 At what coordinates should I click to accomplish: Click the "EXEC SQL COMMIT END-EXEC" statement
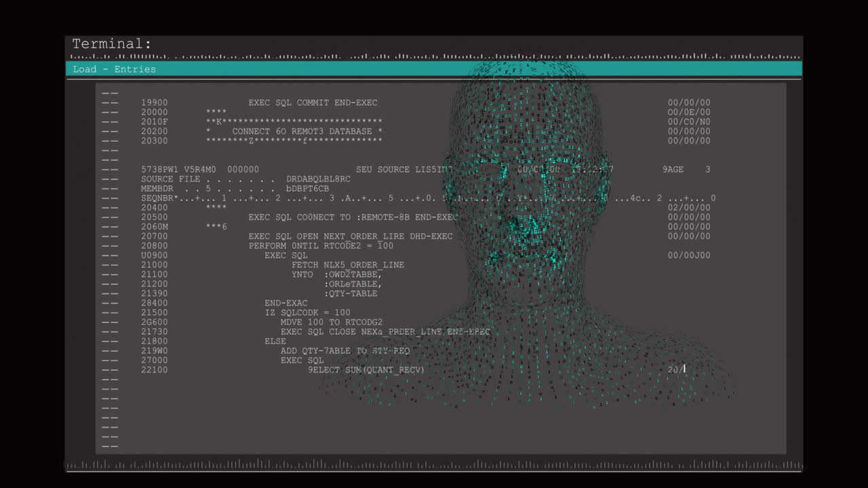click(x=313, y=103)
